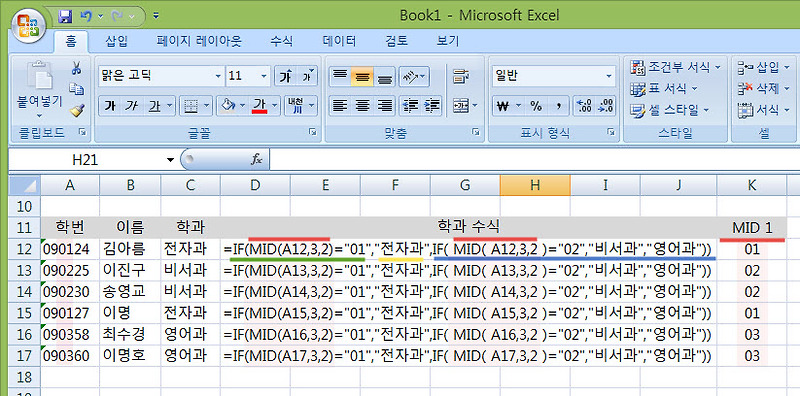Open 맞춤 group dialog launcher
Viewport: 800px width, 396px height.
[476, 133]
